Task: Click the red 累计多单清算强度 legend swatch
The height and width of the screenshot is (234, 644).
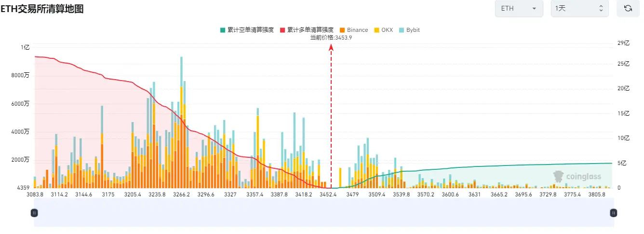Action: click(282, 30)
